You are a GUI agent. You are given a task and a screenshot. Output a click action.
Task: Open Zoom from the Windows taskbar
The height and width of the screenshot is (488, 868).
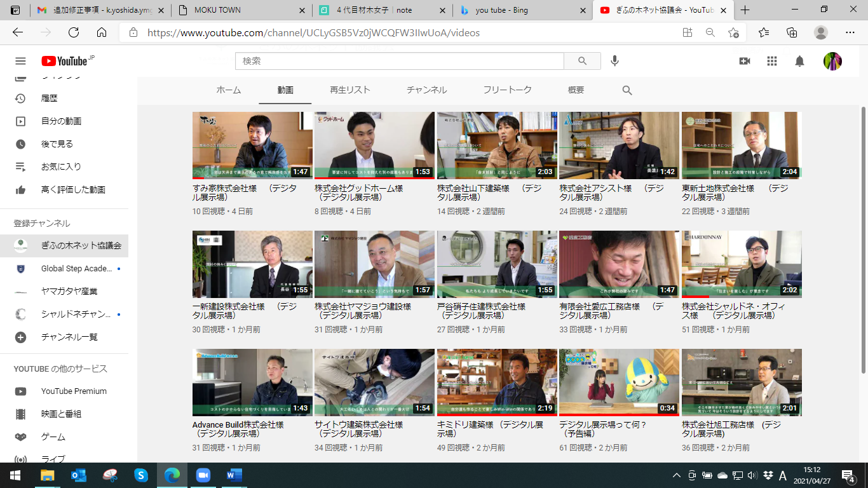tap(203, 475)
